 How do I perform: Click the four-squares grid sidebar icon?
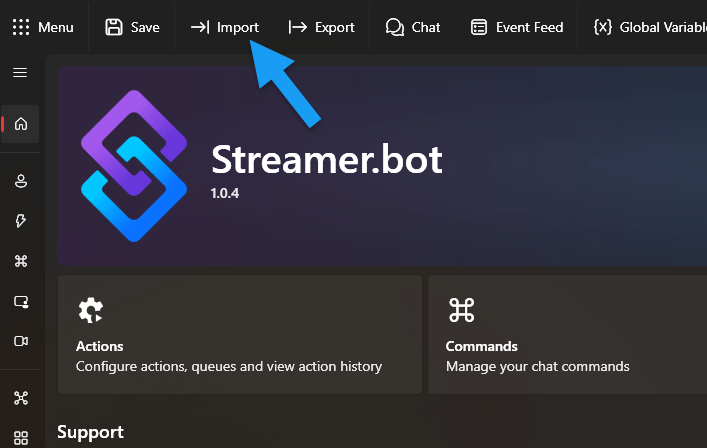click(21, 437)
